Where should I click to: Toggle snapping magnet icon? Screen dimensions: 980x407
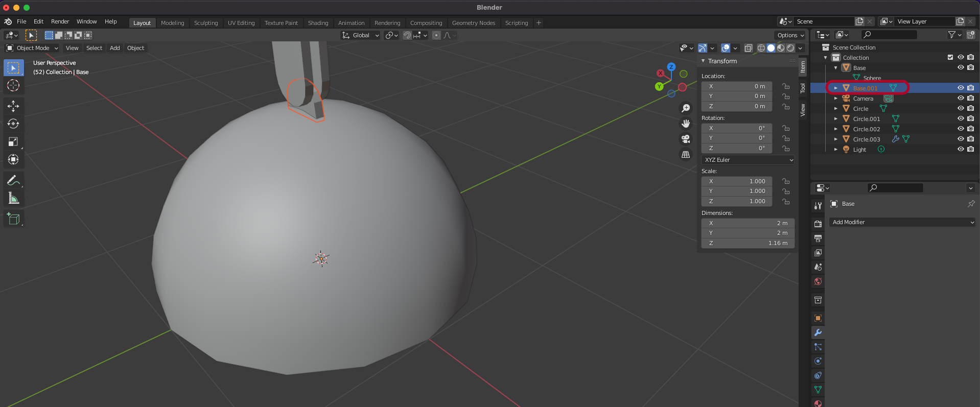407,35
